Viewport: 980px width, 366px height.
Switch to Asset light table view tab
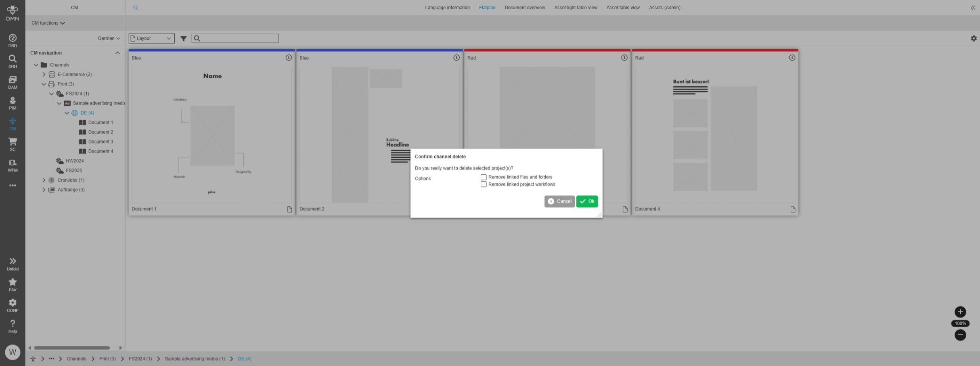click(x=576, y=8)
